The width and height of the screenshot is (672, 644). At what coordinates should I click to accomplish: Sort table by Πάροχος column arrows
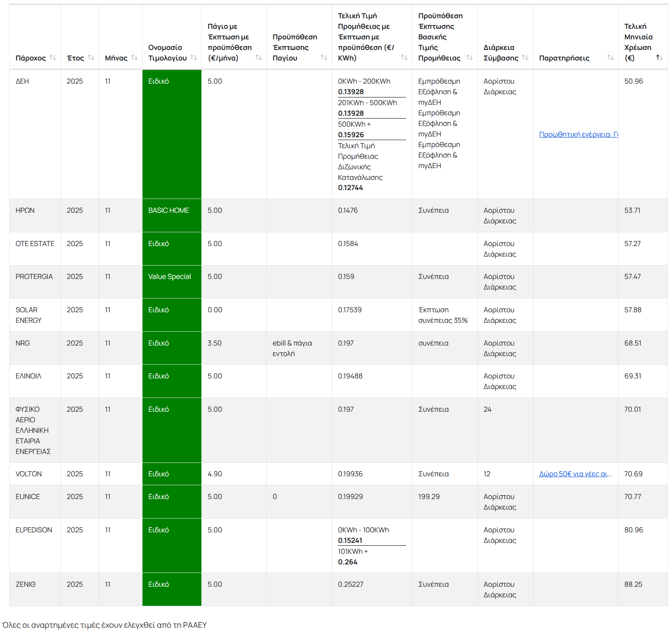pyautogui.click(x=53, y=58)
